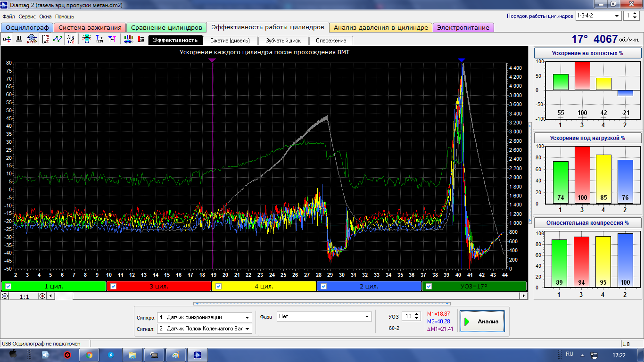Open Chrome from the taskbar
The width and height of the screenshot is (644, 362).
(x=90, y=354)
